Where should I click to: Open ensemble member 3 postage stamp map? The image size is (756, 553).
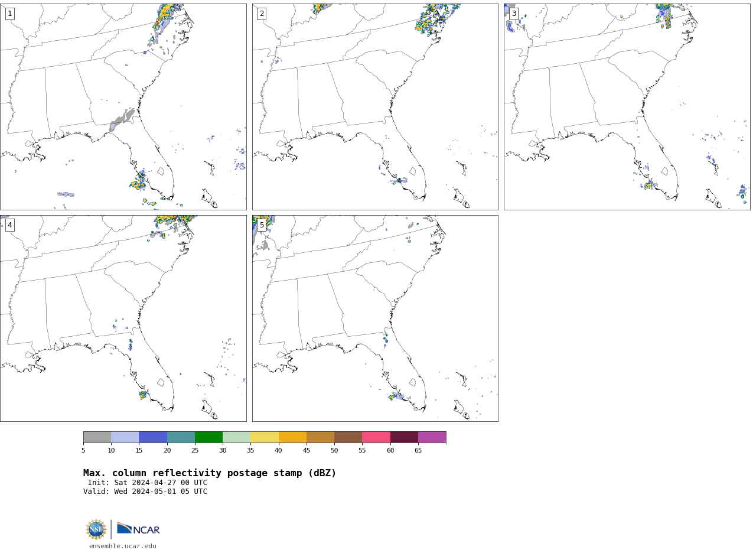627,107
